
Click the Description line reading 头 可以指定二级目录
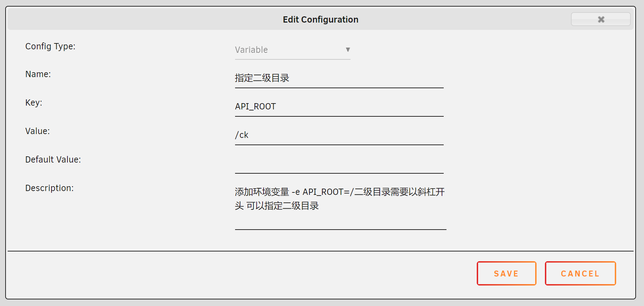277,206
